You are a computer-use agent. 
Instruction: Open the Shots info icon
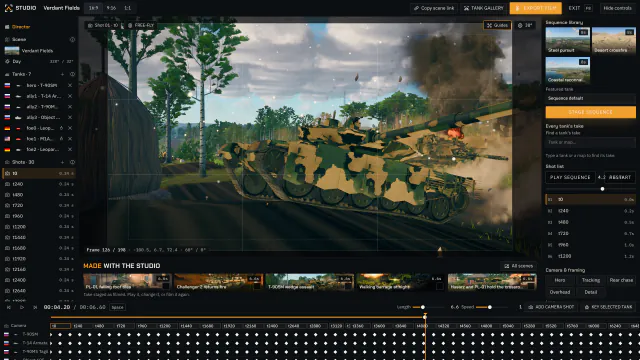coord(72,162)
